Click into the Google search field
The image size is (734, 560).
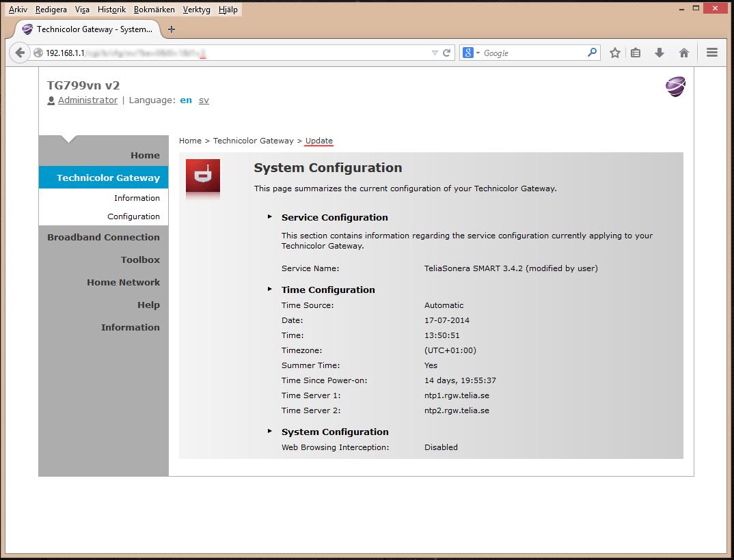534,53
